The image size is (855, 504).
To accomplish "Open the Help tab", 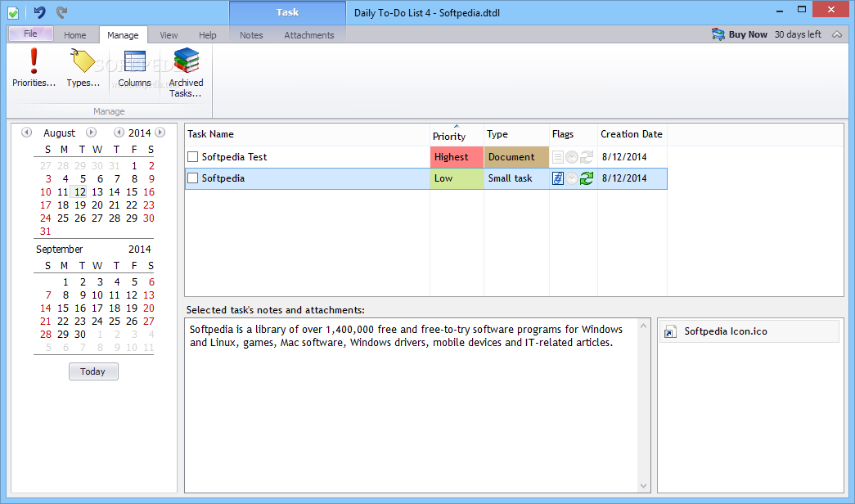I will (x=207, y=35).
